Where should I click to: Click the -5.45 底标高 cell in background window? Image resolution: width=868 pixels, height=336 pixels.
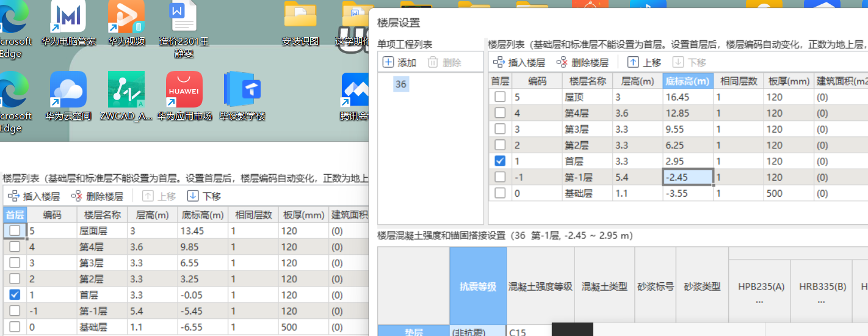pos(203,311)
